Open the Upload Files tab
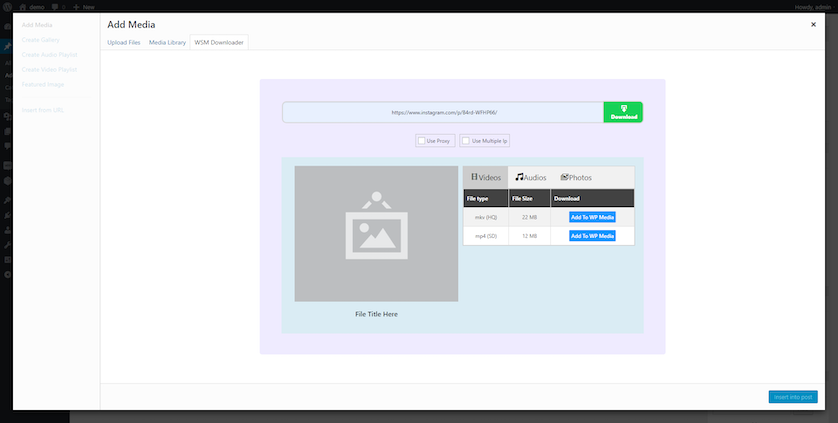 (x=124, y=43)
